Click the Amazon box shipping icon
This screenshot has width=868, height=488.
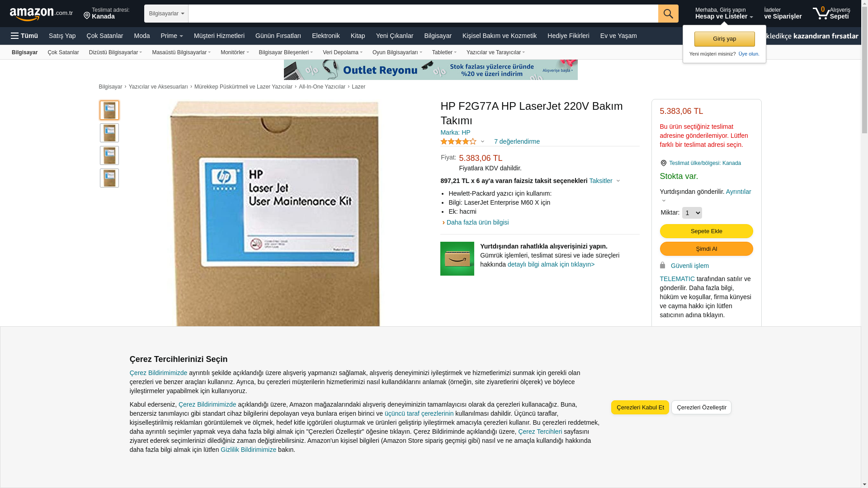[457, 258]
